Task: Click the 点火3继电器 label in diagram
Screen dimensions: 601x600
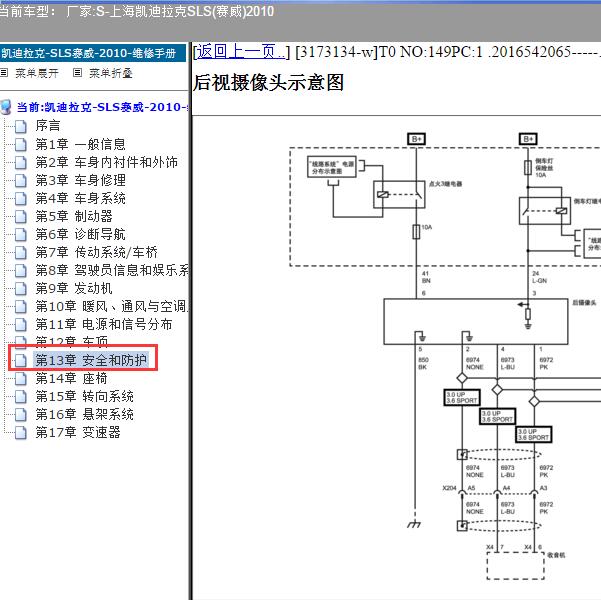Action: coord(445,184)
